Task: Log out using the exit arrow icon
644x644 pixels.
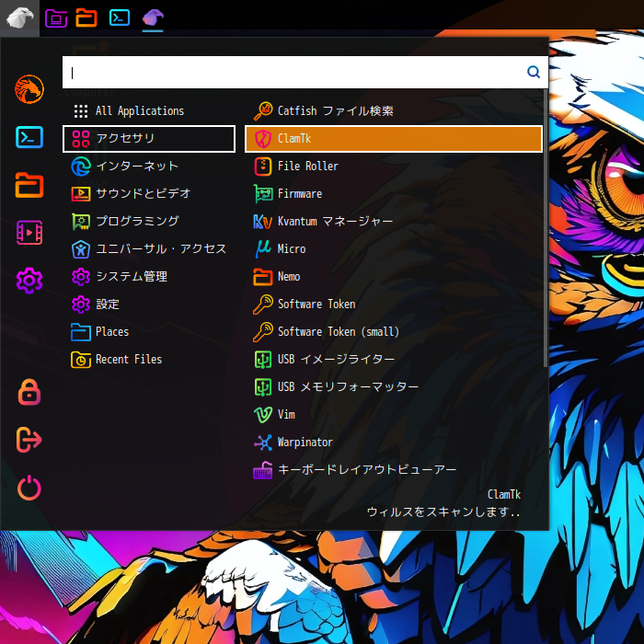Action: [x=29, y=440]
